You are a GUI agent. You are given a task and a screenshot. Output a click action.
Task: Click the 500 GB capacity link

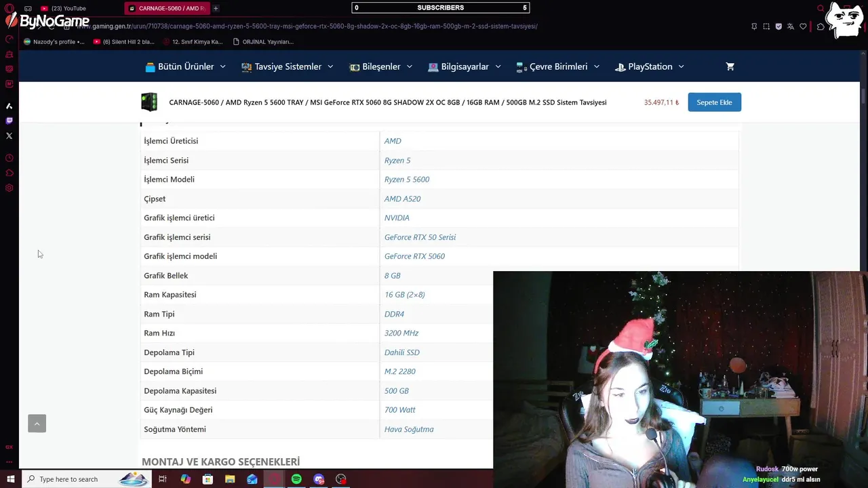(x=397, y=391)
